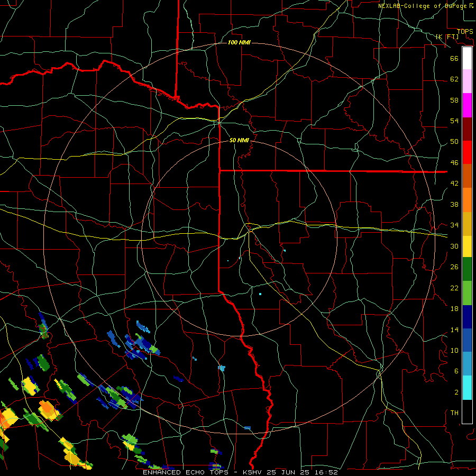
Task: Click the 6 legend value
Action: click(456, 371)
